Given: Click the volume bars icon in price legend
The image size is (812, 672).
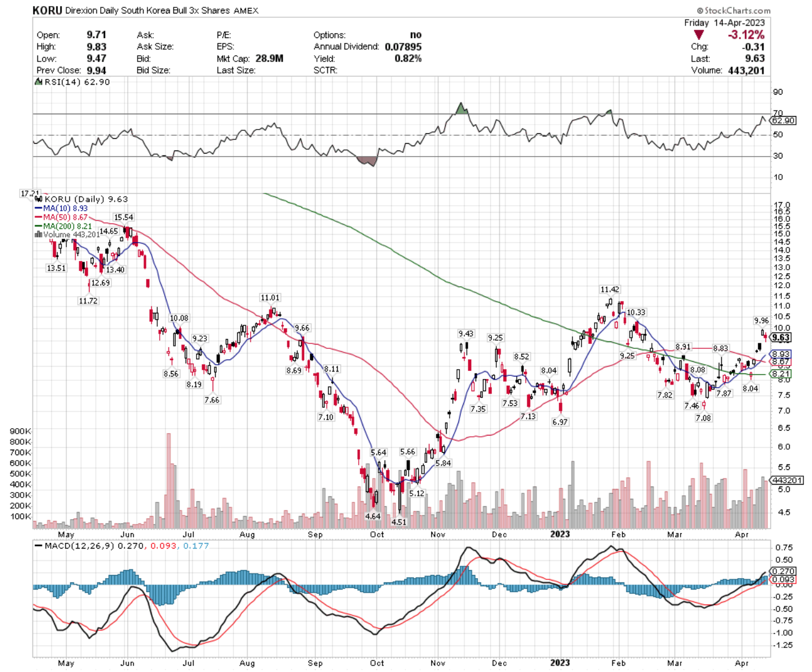Looking at the screenshot, I should pyautogui.click(x=39, y=234).
